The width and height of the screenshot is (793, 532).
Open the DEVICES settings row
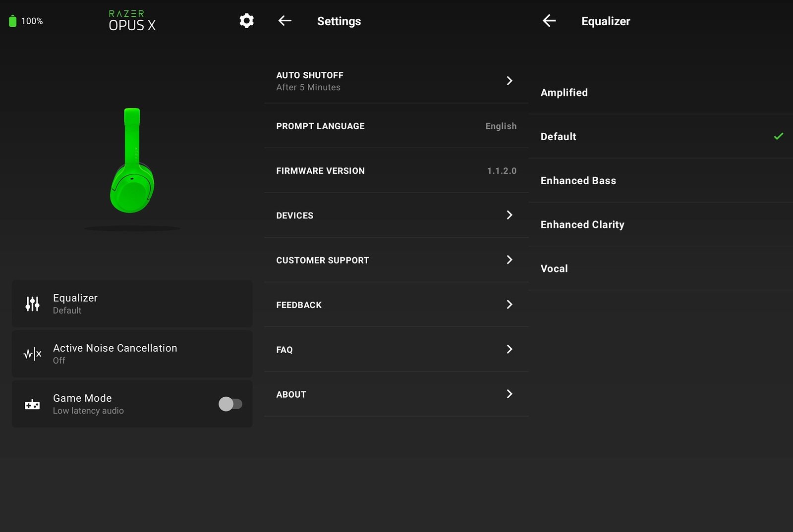click(396, 215)
